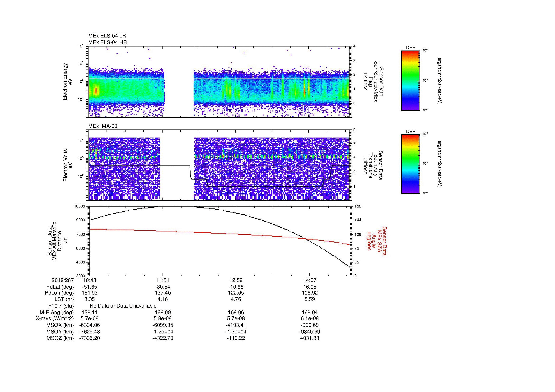Click LST value '5.59'

click(x=310, y=299)
